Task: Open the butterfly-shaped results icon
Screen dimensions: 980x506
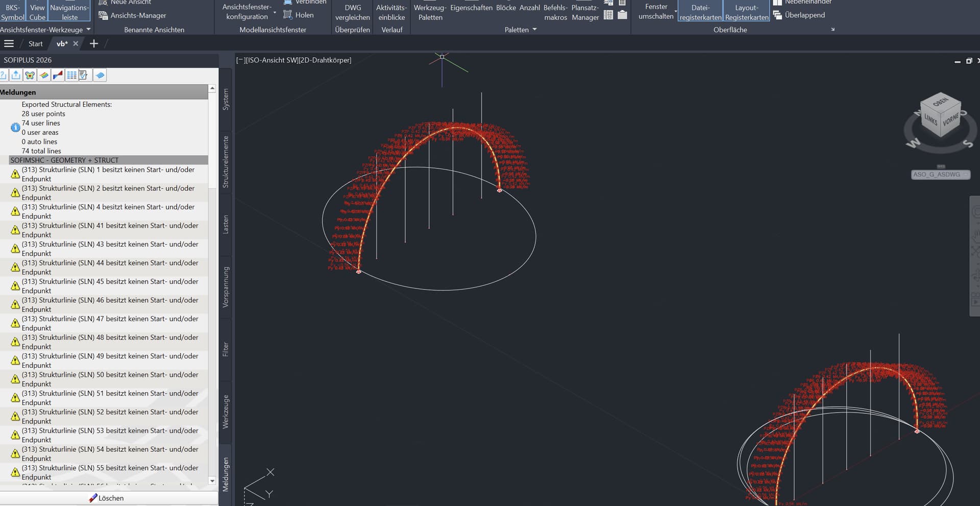Action: click(x=30, y=76)
